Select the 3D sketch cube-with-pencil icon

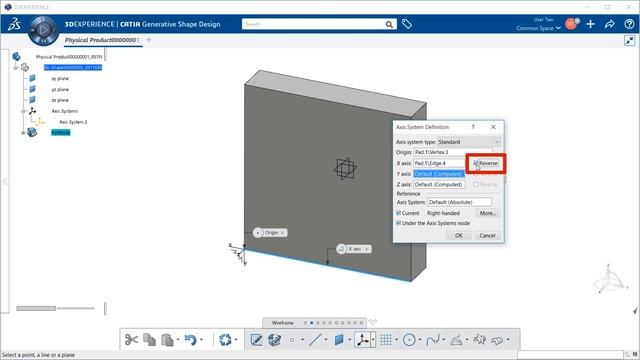(x=274, y=340)
